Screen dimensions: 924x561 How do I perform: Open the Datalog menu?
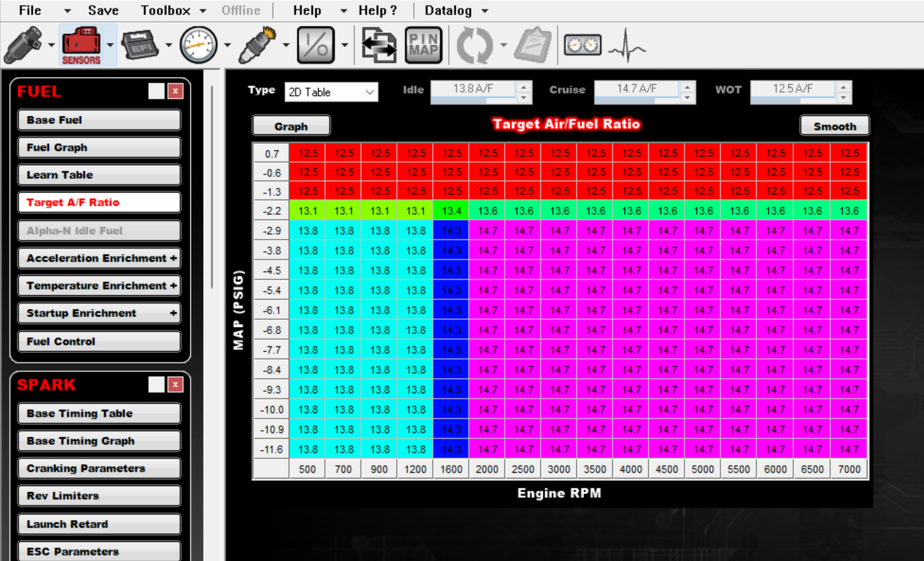[456, 11]
